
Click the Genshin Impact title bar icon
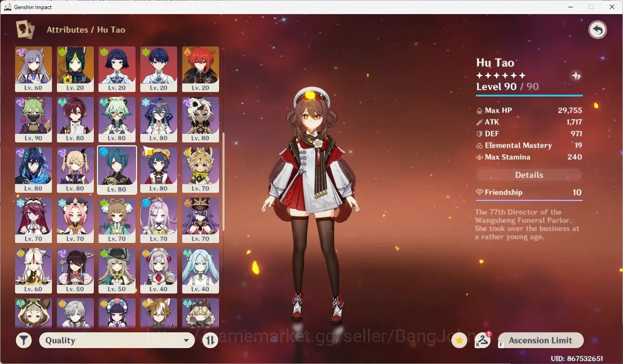click(x=7, y=7)
